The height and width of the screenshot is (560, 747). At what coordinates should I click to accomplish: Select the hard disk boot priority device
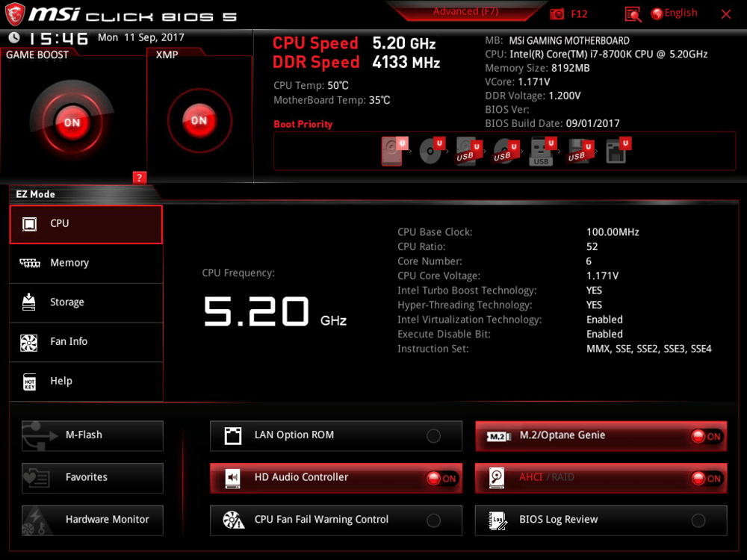pyautogui.click(x=394, y=151)
